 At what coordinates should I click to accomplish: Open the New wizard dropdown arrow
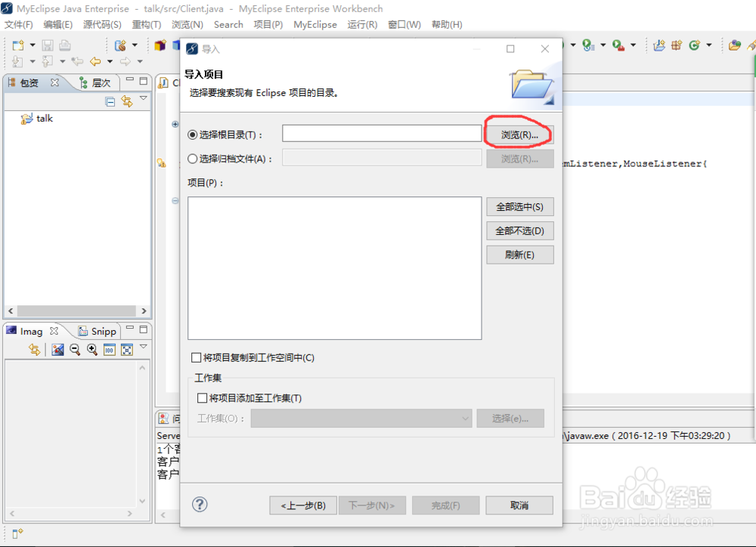click(33, 45)
